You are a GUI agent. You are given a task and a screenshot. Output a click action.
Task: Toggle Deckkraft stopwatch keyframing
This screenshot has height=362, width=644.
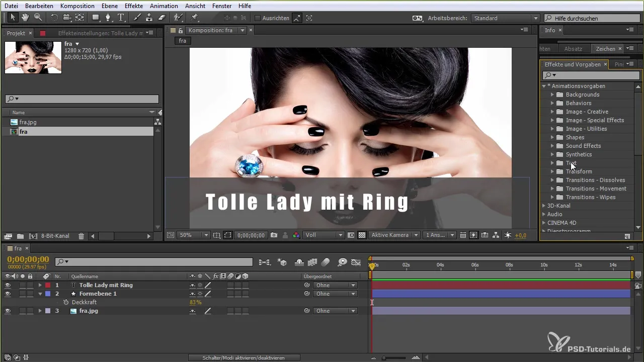65,302
